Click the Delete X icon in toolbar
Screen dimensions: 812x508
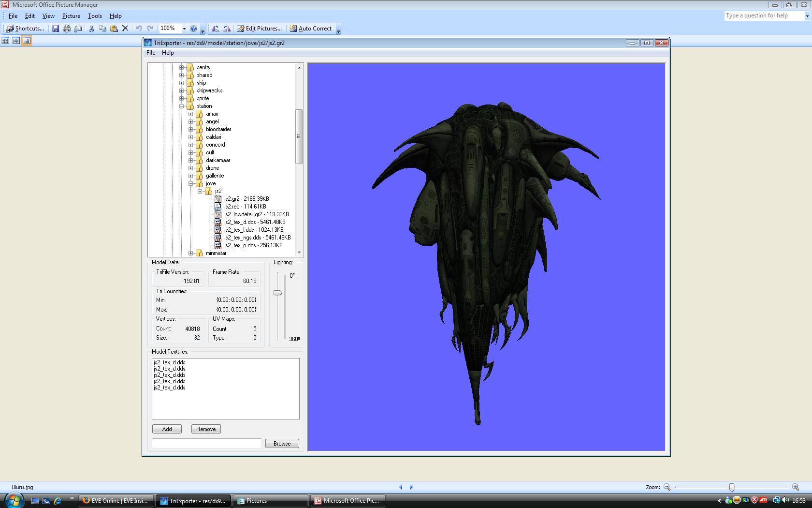coord(125,29)
